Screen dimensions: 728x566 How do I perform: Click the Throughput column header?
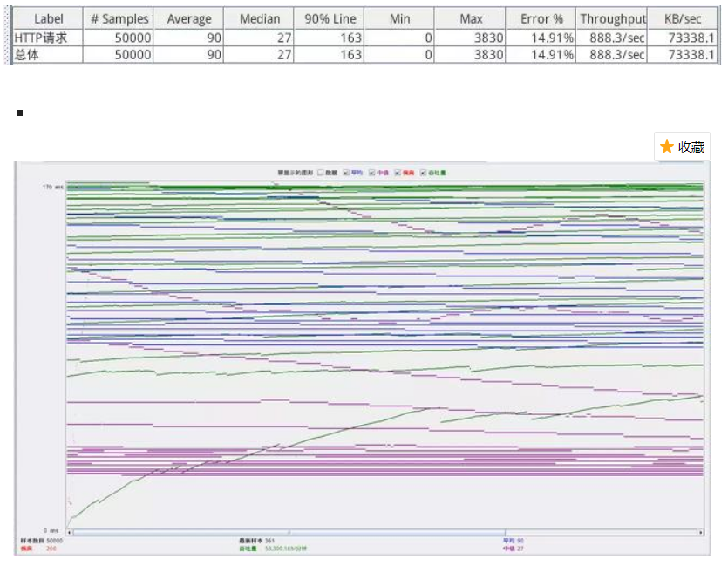coord(612,18)
